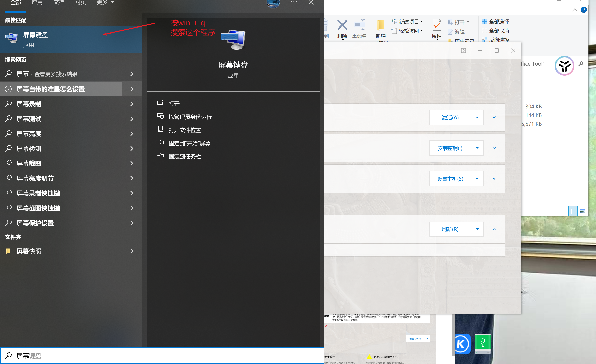
Task: Run 屏幕键盘 with 以管理员身份运行
Action: click(190, 117)
